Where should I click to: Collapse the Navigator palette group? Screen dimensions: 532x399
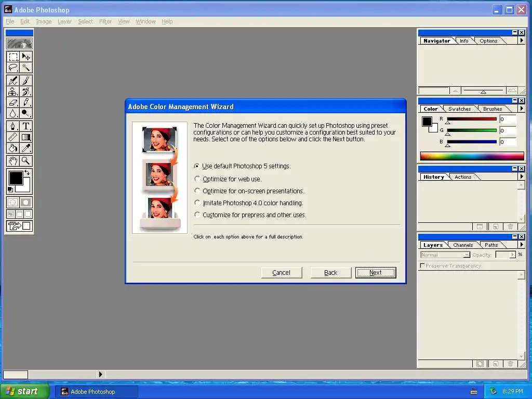515,32
